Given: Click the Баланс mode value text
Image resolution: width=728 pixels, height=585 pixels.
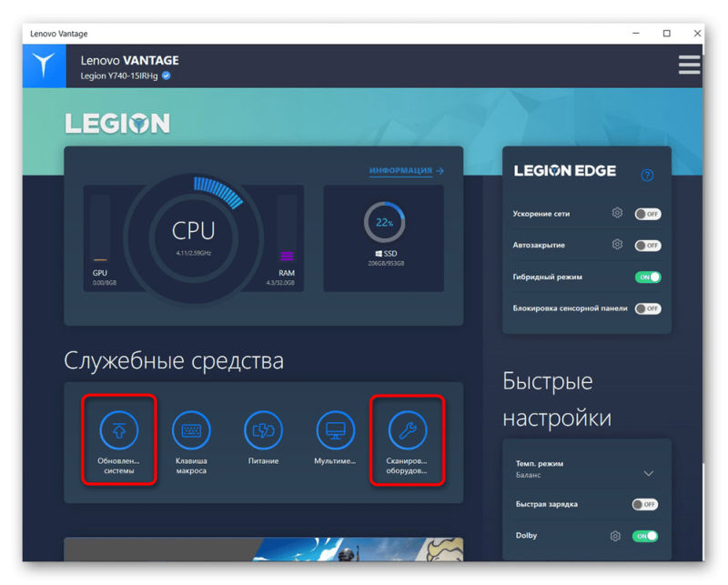Looking at the screenshot, I should click(x=529, y=475).
